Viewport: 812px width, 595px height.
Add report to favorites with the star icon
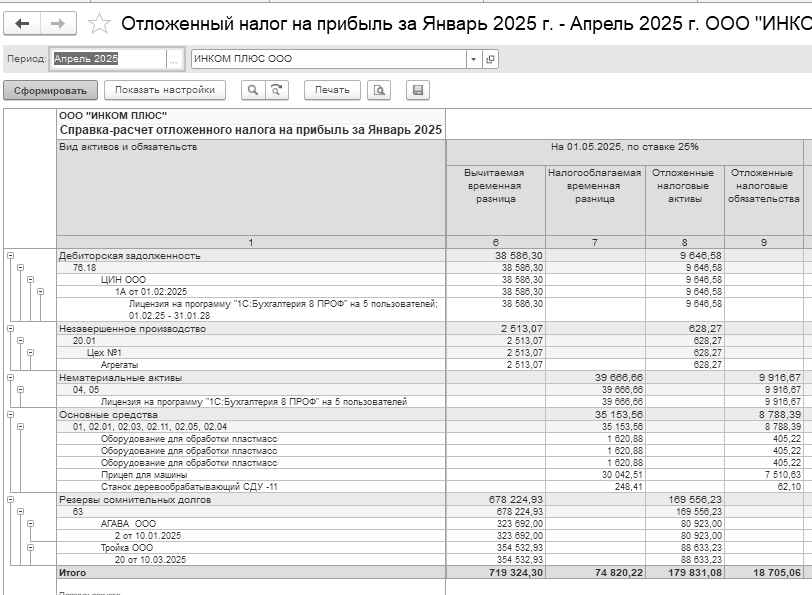(x=99, y=24)
